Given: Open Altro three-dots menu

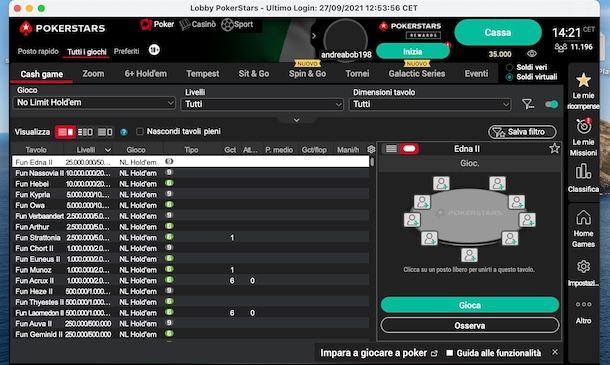Looking at the screenshot, I should pyautogui.click(x=584, y=304).
